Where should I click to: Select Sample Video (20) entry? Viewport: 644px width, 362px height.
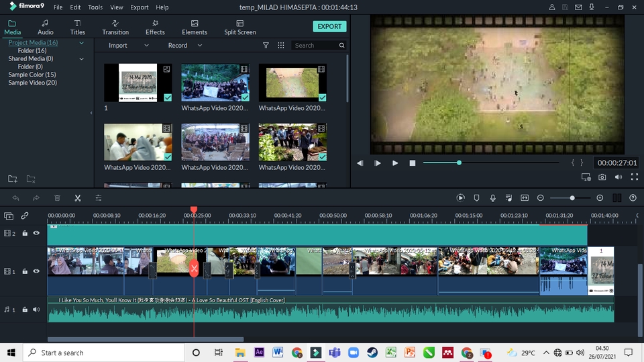click(32, 83)
